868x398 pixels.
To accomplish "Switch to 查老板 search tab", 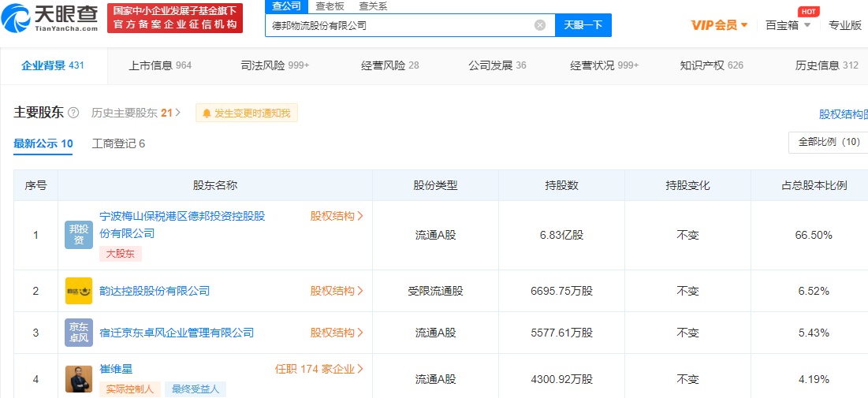I will [x=330, y=6].
